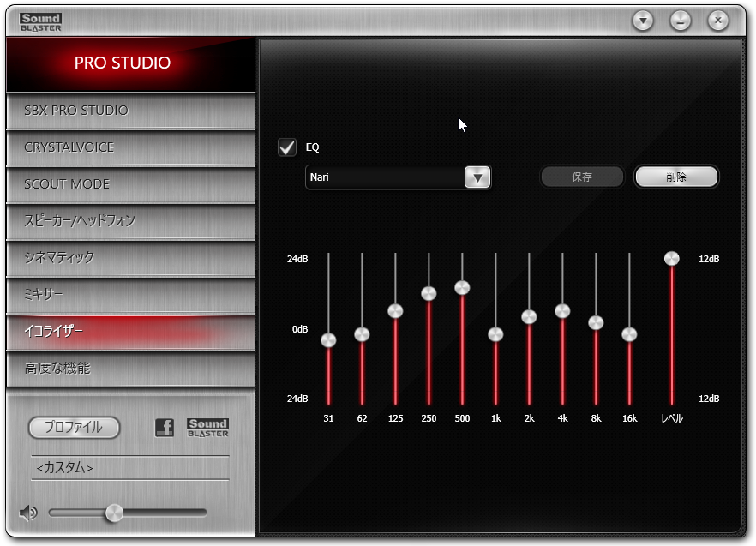
Task: Open the ミキサー section
Action: pyautogui.click(x=130, y=295)
